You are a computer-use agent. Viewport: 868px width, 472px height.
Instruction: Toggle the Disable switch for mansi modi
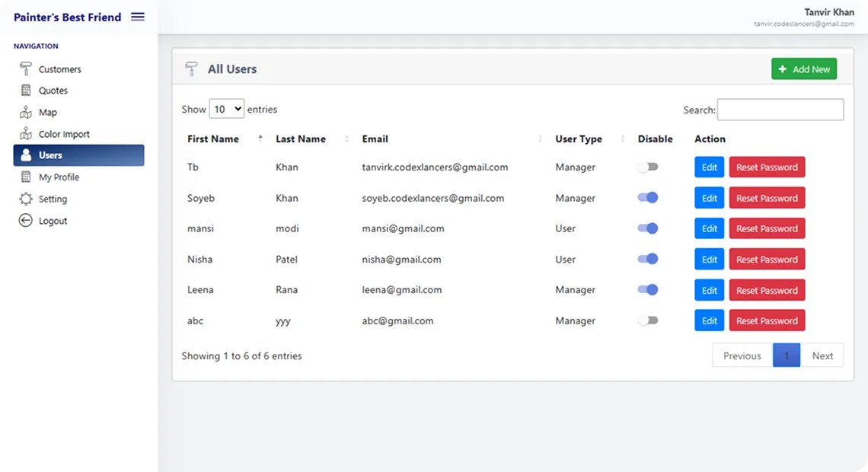pyautogui.click(x=648, y=228)
